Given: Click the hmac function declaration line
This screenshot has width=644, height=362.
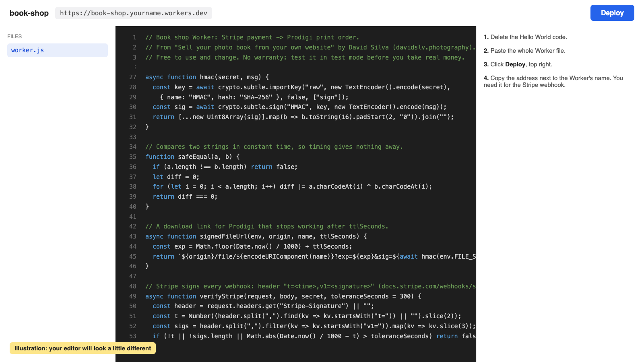Looking at the screenshot, I should pyautogui.click(x=207, y=77).
